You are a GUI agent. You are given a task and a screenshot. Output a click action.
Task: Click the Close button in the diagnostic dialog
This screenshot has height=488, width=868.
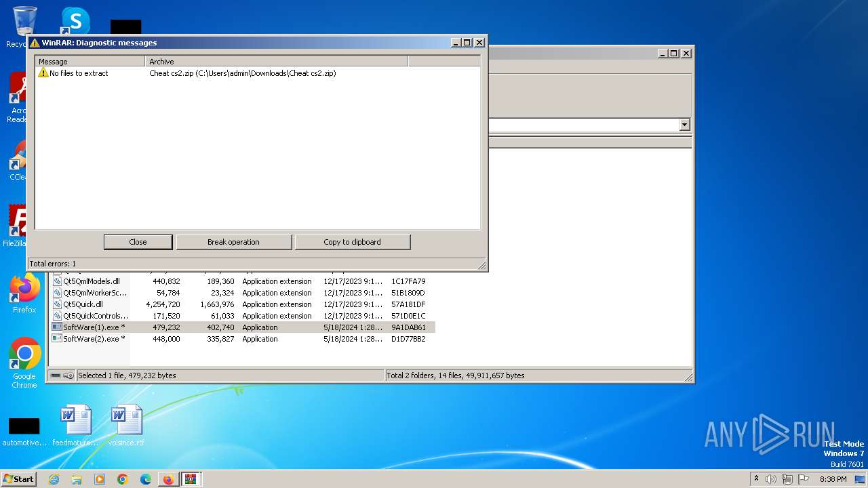tap(138, 242)
